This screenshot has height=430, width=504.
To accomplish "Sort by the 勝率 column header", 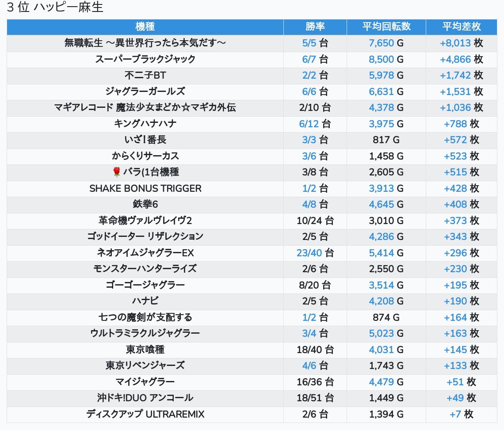I will (315, 27).
